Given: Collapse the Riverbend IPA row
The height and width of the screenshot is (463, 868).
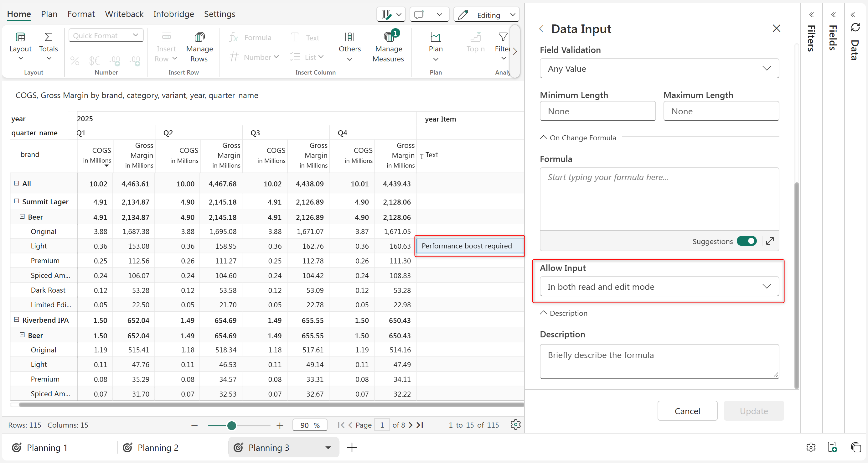Looking at the screenshot, I should point(17,320).
